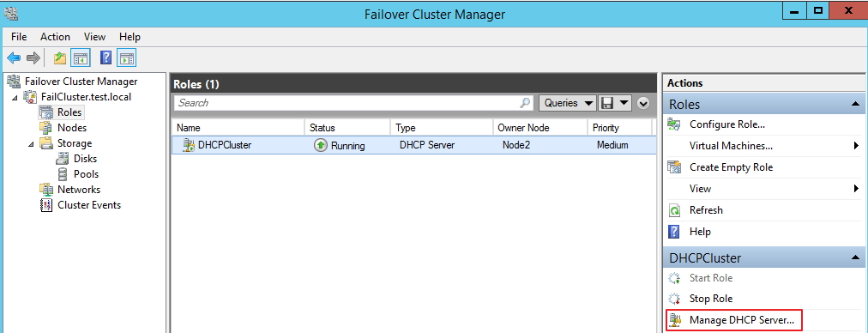The height and width of the screenshot is (333, 868).
Task: Click the magnifier icon in search box
Action: [x=525, y=102]
